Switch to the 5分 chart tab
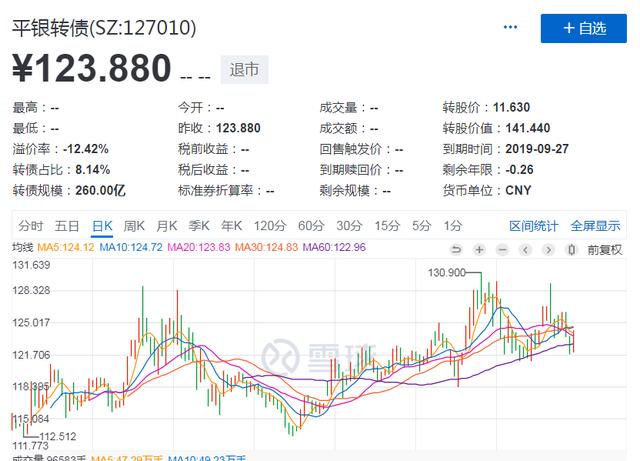 point(422,226)
